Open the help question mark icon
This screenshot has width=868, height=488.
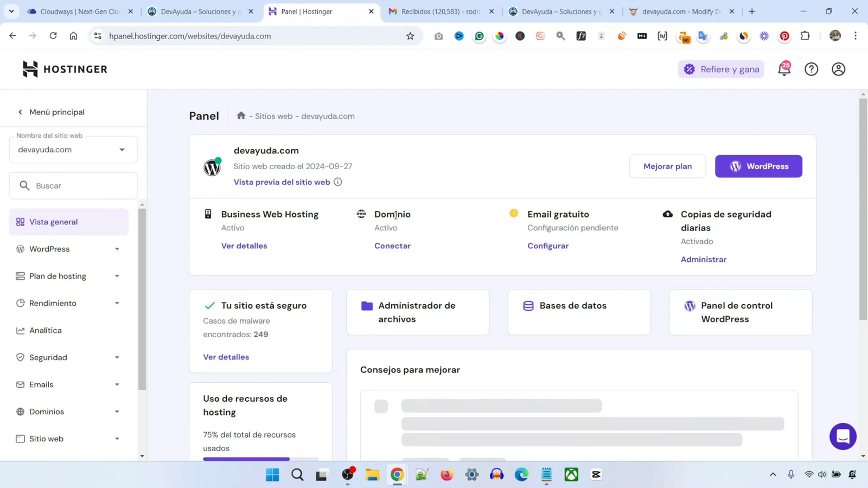811,69
